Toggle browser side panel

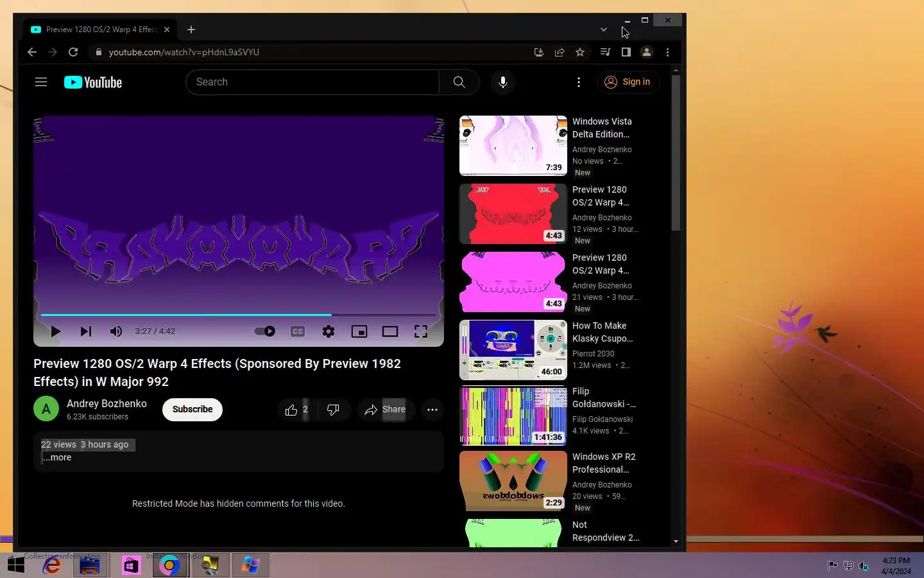click(x=626, y=52)
